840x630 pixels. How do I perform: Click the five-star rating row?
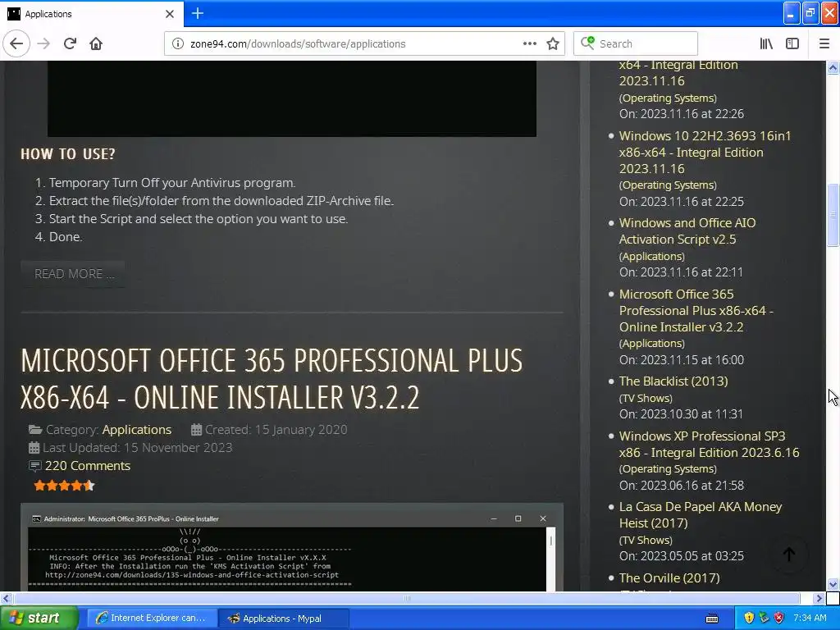coord(64,486)
